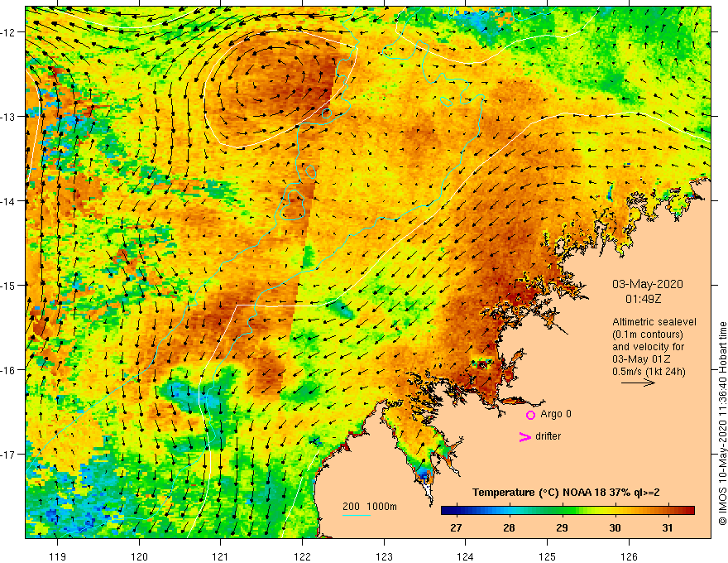
Task: Click the longitude axis label 119
Action: click(58, 556)
